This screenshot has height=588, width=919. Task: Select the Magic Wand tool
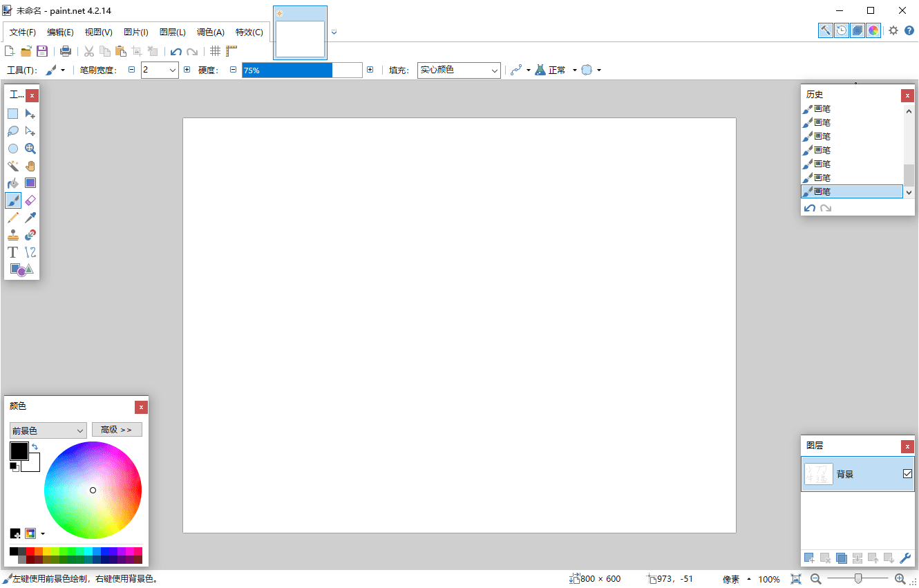pos(13,166)
